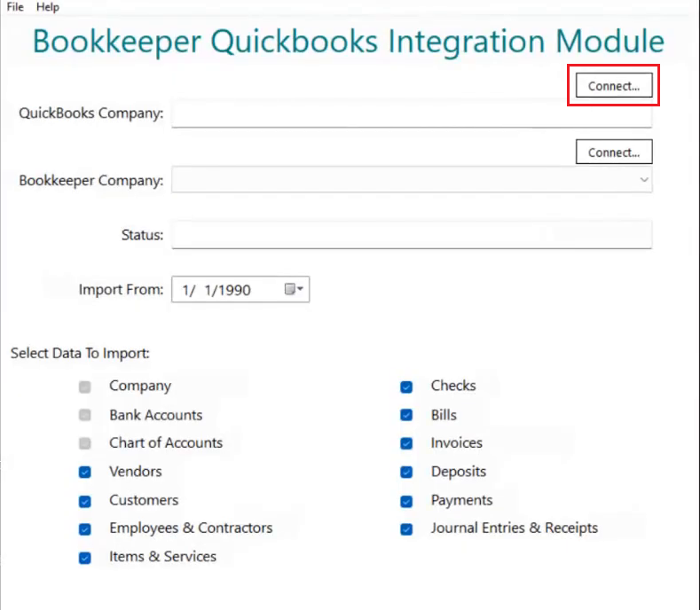Click the Bookkeeper Quickbooks Integration Module title

[x=349, y=42]
